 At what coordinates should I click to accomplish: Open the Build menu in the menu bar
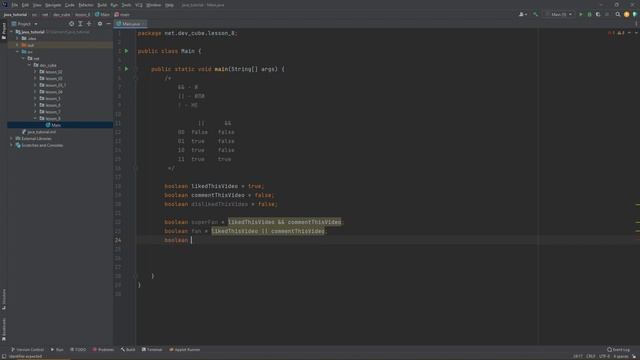102,5
